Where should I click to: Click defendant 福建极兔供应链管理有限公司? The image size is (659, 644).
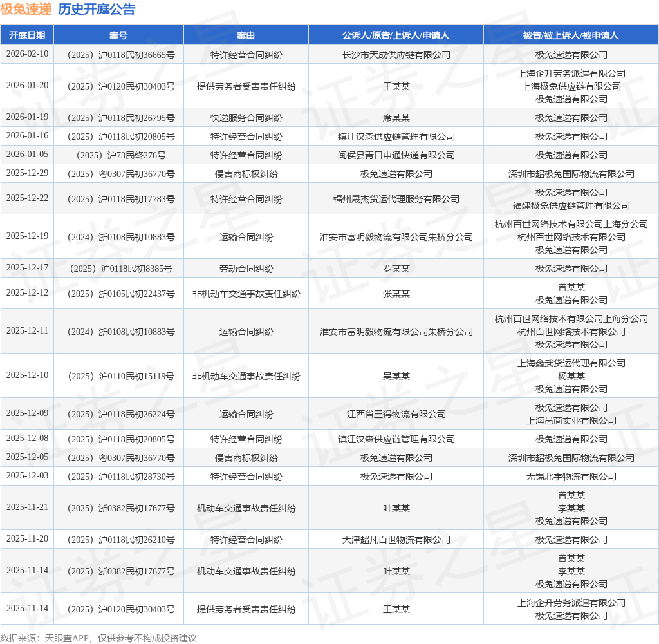[x=571, y=205]
